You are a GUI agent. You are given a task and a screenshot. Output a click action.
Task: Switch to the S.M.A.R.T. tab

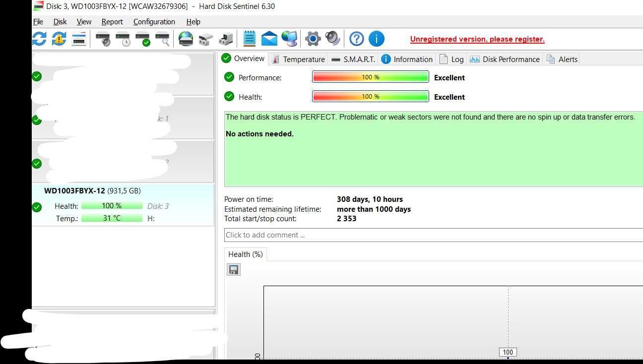(353, 59)
